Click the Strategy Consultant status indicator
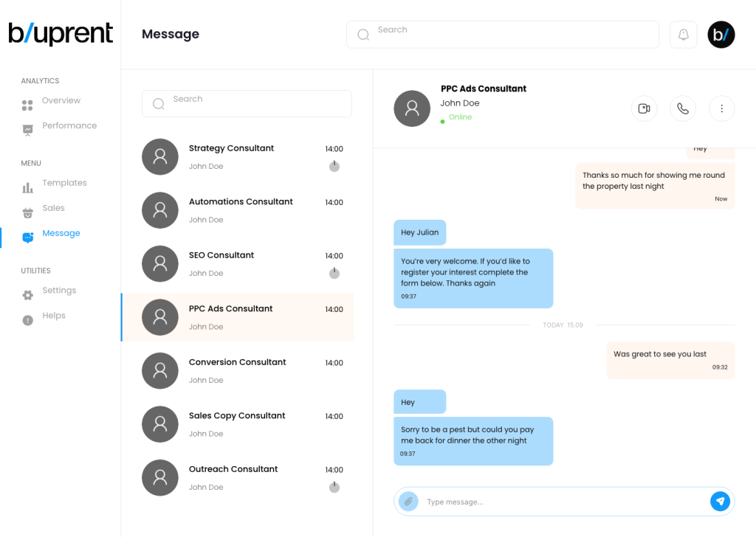This screenshot has width=756, height=537. pos(334,166)
